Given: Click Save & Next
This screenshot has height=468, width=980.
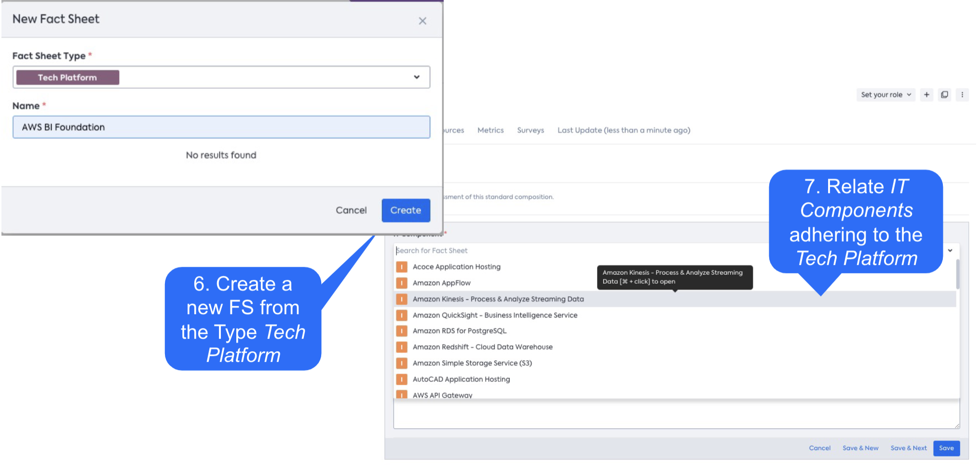Looking at the screenshot, I should pos(909,448).
